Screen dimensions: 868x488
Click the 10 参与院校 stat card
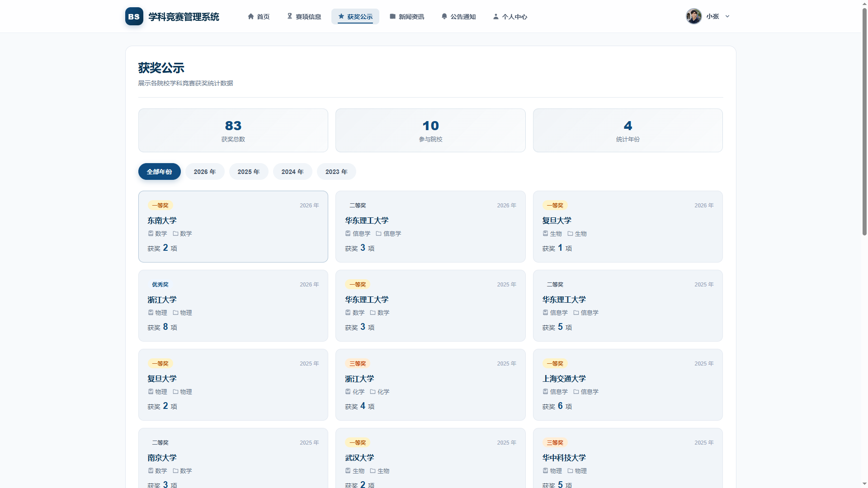pos(430,130)
